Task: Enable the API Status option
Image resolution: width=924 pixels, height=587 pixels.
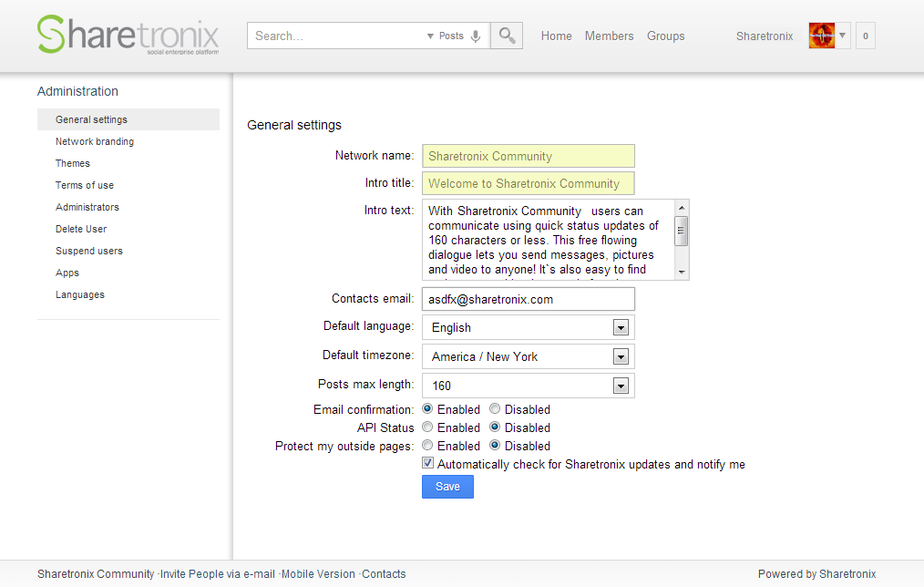Action: coord(427,427)
